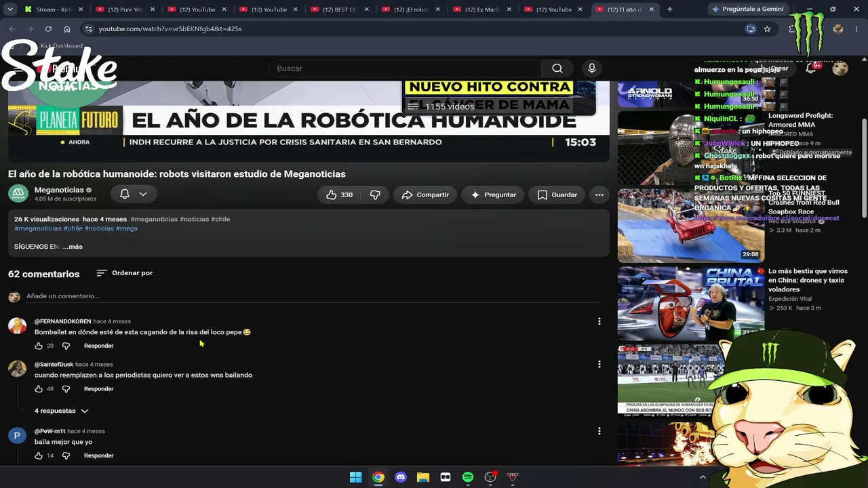Image resolution: width=868 pixels, height=488 pixels.
Task: Reply to FERNANDOKOREN's comment
Action: click(98, 346)
